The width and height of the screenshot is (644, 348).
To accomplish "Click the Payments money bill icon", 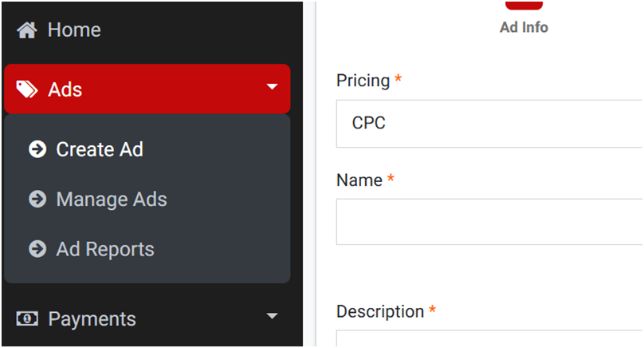I will 27,318.
